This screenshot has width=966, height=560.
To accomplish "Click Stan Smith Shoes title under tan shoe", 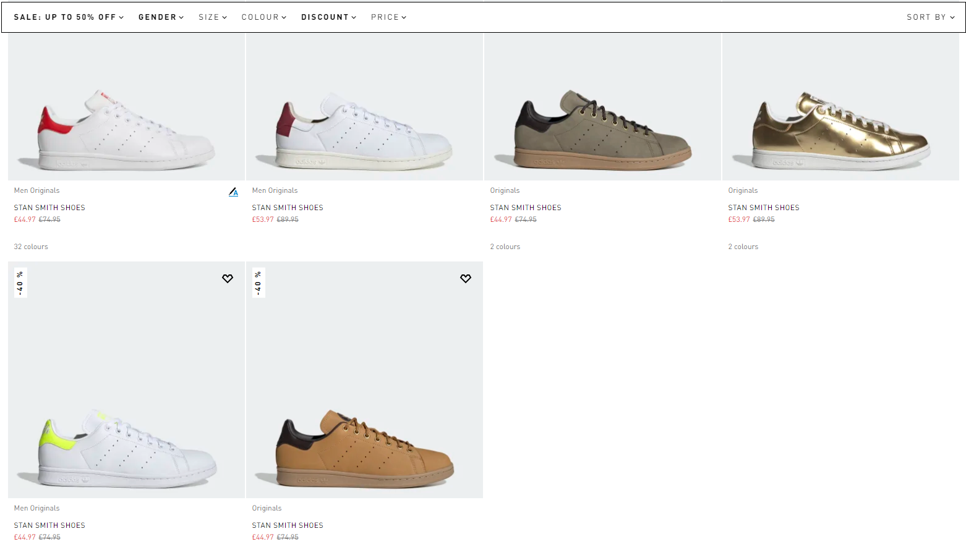I will click(288, 525).
